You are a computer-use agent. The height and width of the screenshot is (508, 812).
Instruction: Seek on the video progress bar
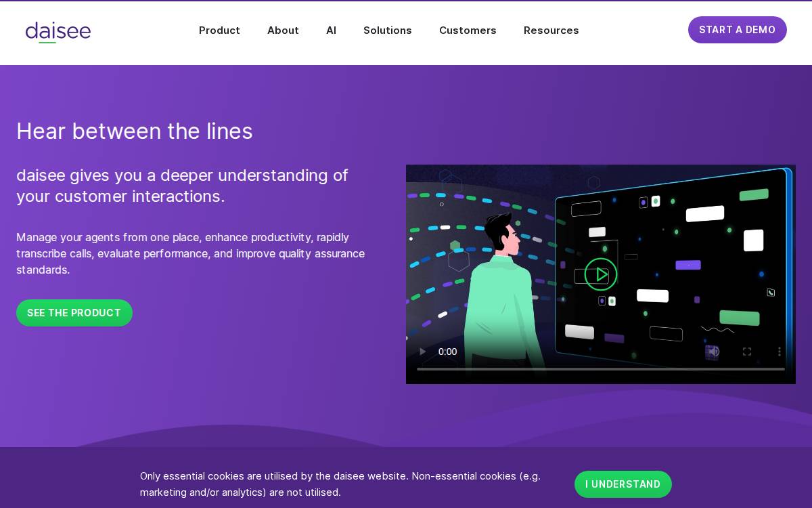pyautogui.click(x=601, y=369)
